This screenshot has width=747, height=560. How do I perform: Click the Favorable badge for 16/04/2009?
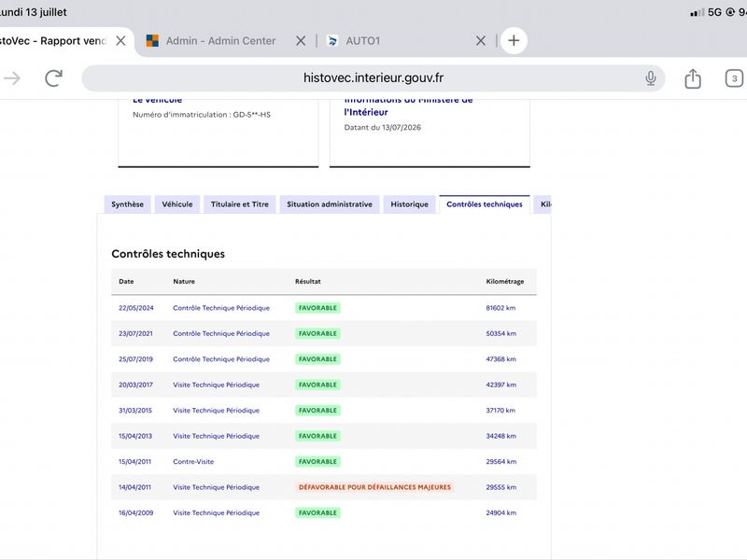point(317,512)
